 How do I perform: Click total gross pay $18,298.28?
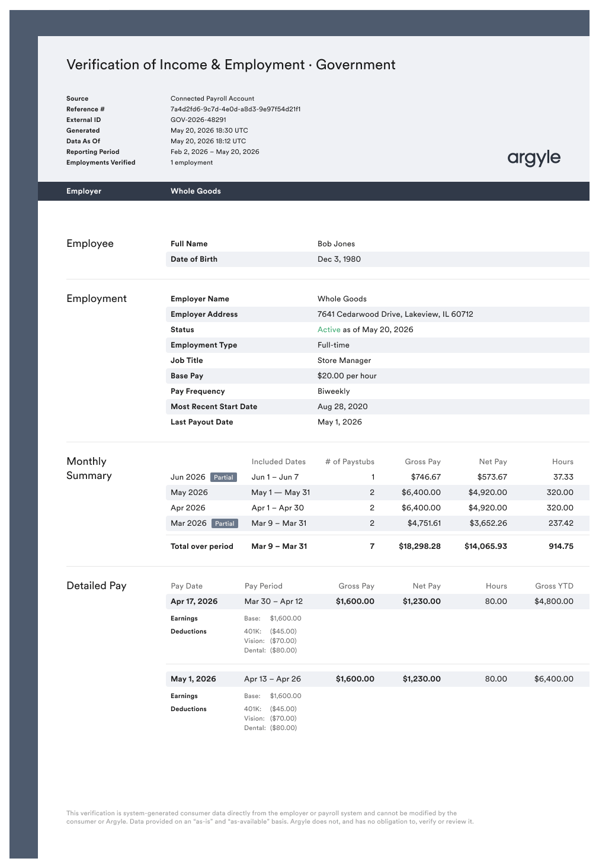click(419, 546)
